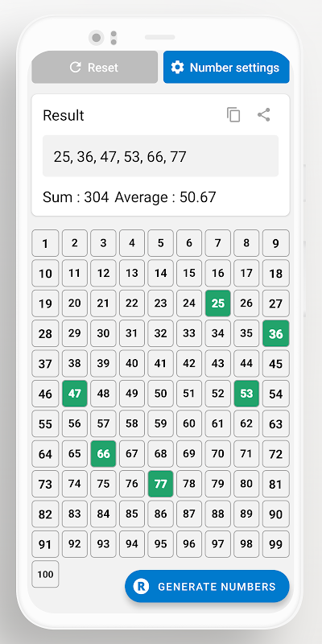Pick number 50 in the grid
322x644 pixels.
pyautogui.click(x=160, y=394)
